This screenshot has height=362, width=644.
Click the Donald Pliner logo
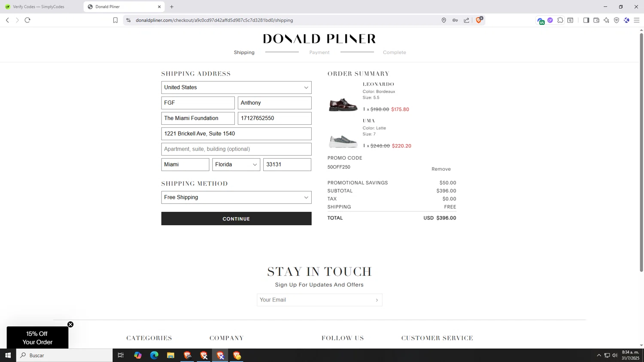pyautogui.click(x=319, y=39)
